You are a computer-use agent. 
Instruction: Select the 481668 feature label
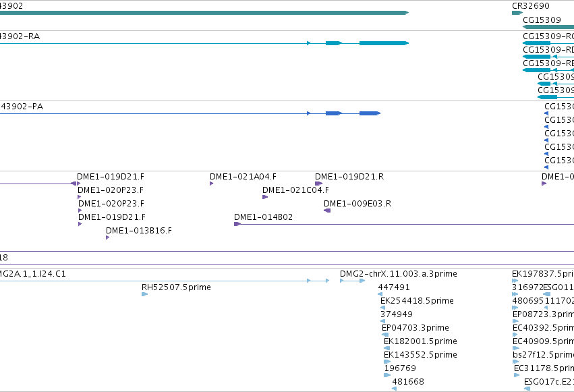408,382
